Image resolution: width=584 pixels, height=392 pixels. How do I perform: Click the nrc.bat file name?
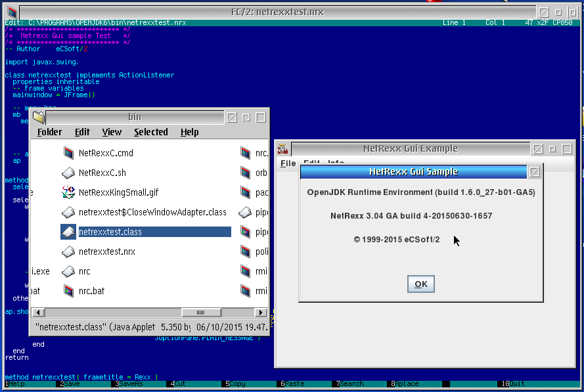(x=91, y=291)
